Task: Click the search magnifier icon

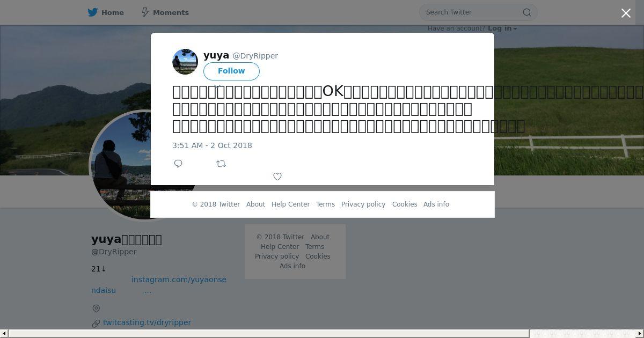Action: (x=527, y=12)
